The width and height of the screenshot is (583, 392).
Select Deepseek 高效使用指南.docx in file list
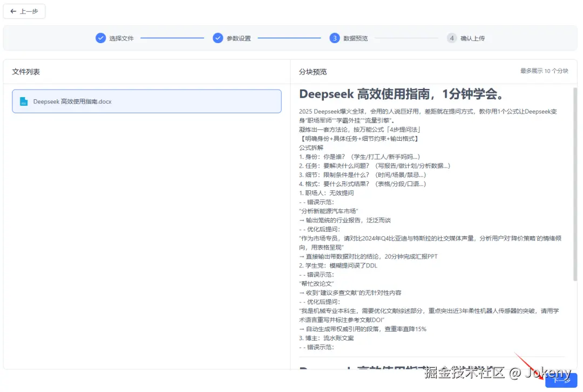pos(146,101)
